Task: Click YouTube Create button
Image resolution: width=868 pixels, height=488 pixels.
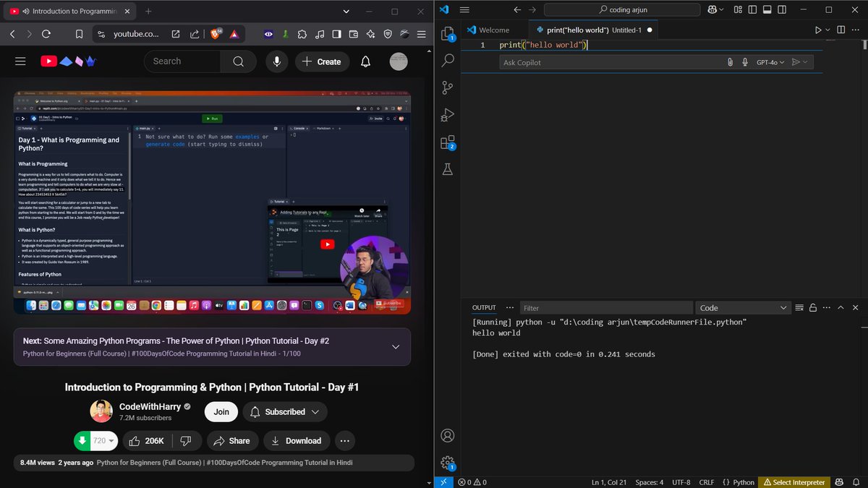Action: tap(322, 61)
